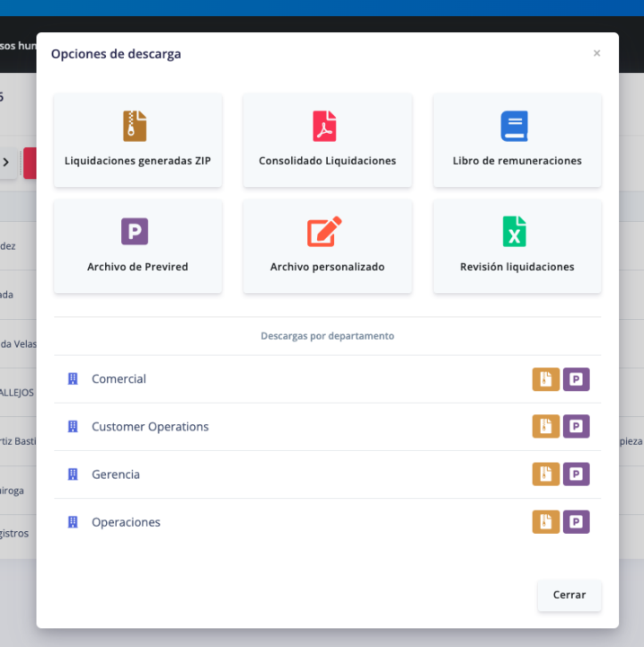Download Comercial department Previred file

[577, 379]
